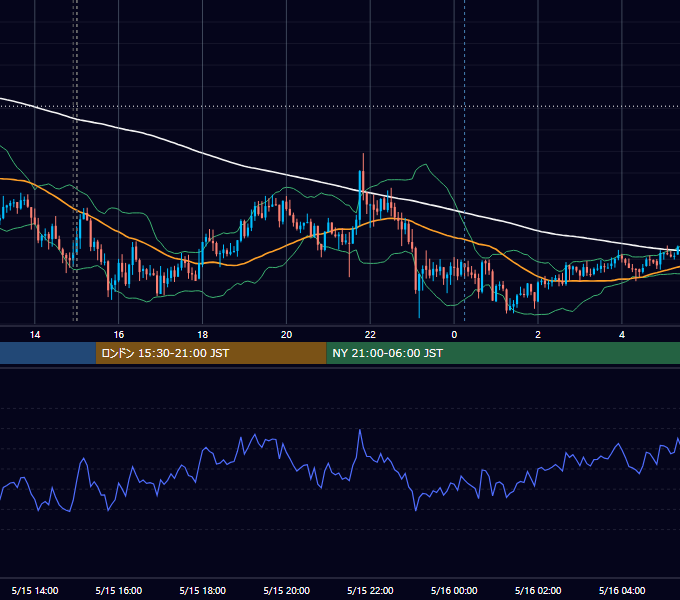This screenshot has width=680, height=600.
Task: Select the ロンドン 15:30-21:00 JST session band
Action: pyautogui.click(x=211, y=353)
